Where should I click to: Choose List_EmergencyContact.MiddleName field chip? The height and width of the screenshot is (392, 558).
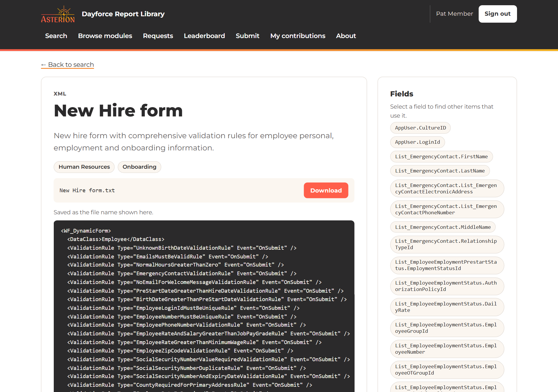point(443,227)
